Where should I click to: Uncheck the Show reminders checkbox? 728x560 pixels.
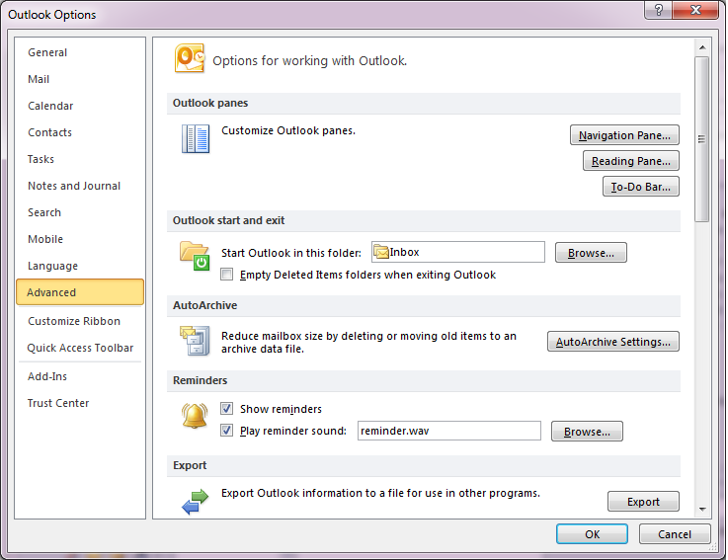tap(228, 409)
